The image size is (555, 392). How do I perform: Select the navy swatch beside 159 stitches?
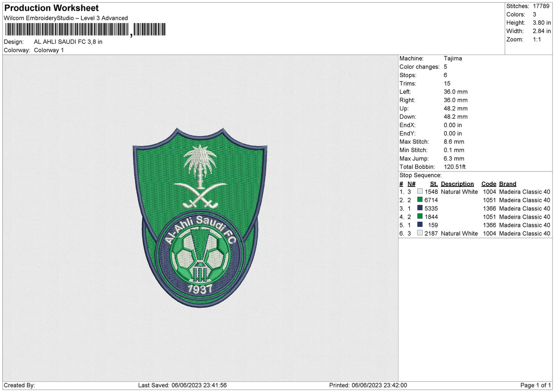pos(420,225)
